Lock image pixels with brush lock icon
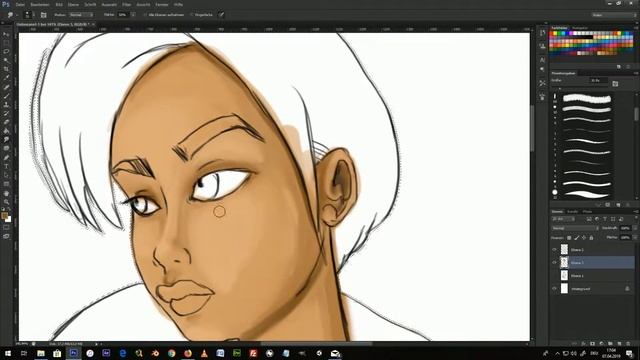The image size is (640, 360). pyautogui.click(x=576, y=238)
